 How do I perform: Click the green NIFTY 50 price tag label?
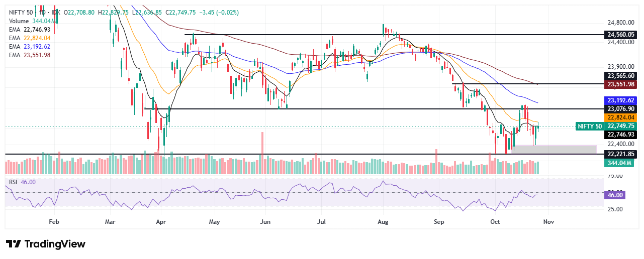589,126
